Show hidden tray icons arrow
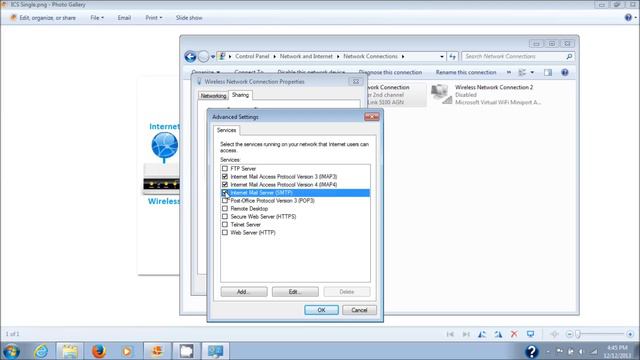This screenshot has height=360, width=640. [x=548, y=351]
